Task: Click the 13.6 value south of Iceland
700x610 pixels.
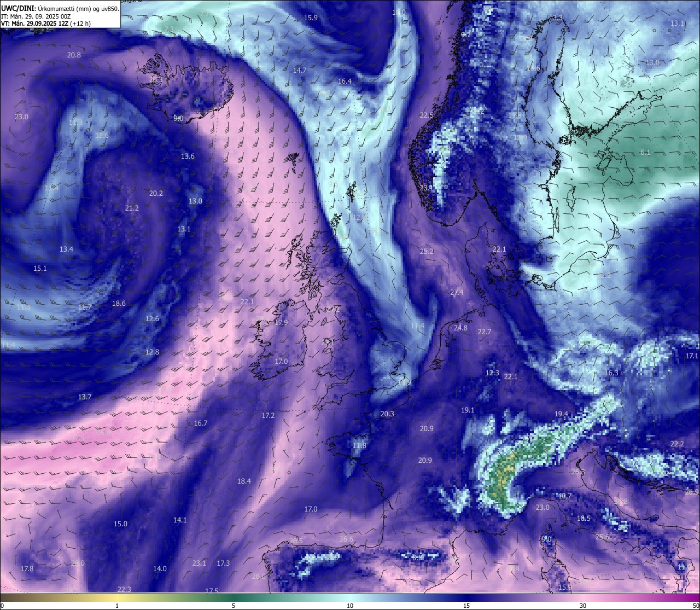Action: 188,156
